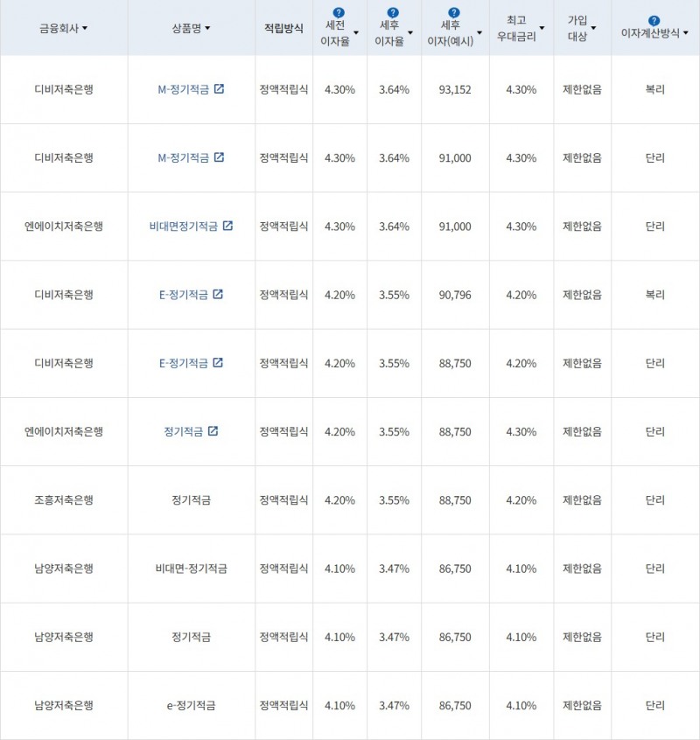The height and width of the screenshot is (740, 700).
Task: Click help icon above 이자계산방식 header
Action: [x=654, y=20]
